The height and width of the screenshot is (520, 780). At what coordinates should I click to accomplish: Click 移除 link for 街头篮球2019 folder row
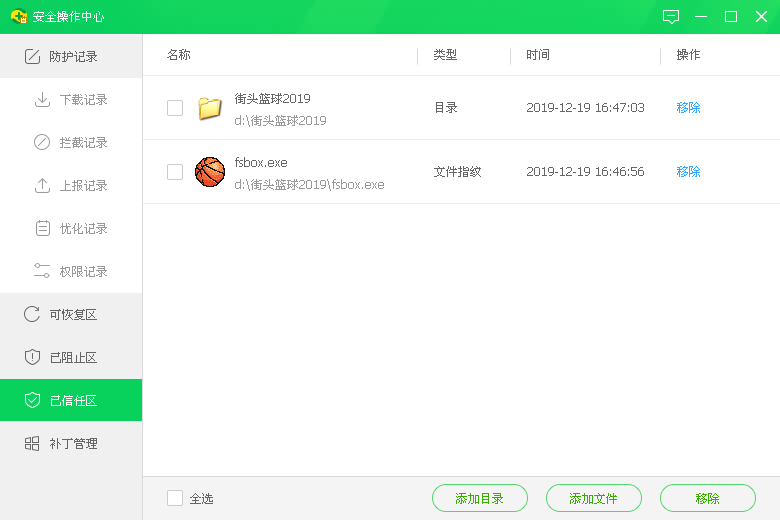688,108
